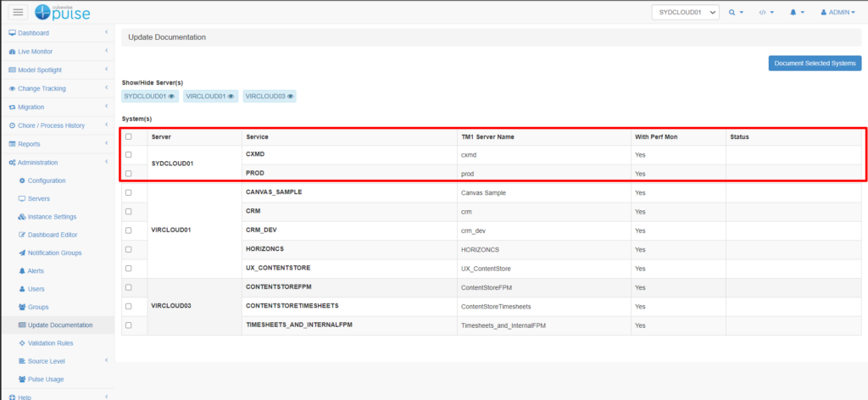Tick the checkbox for CXMD service
The height and width of the screenshot is (400, 868).
click(x=129, y=155)
